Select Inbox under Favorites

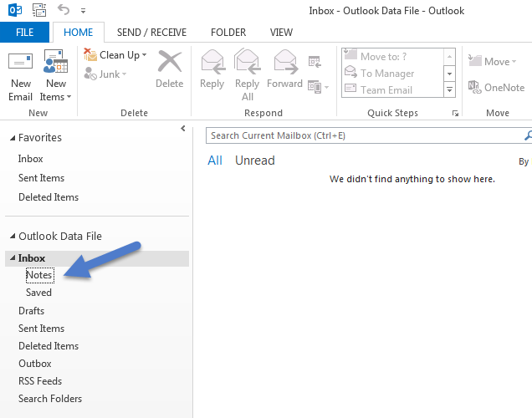pos(31,159)
